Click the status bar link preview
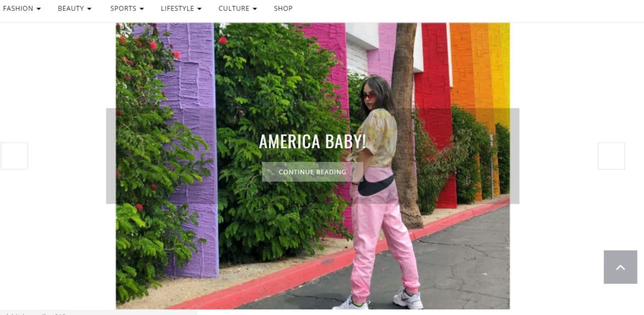Image resolution: width=644 pixels, height=315 pixels. [99, 313]
